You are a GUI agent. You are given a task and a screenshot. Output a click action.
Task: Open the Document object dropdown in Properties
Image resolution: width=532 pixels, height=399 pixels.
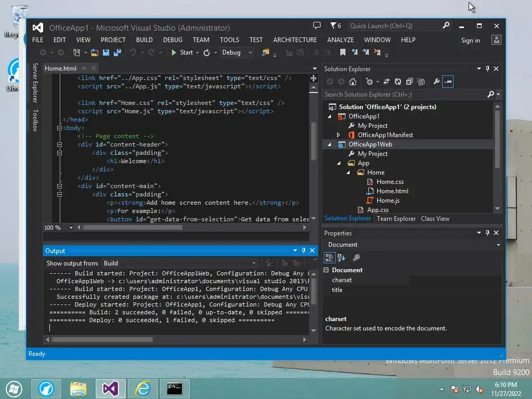click(498, 245)
